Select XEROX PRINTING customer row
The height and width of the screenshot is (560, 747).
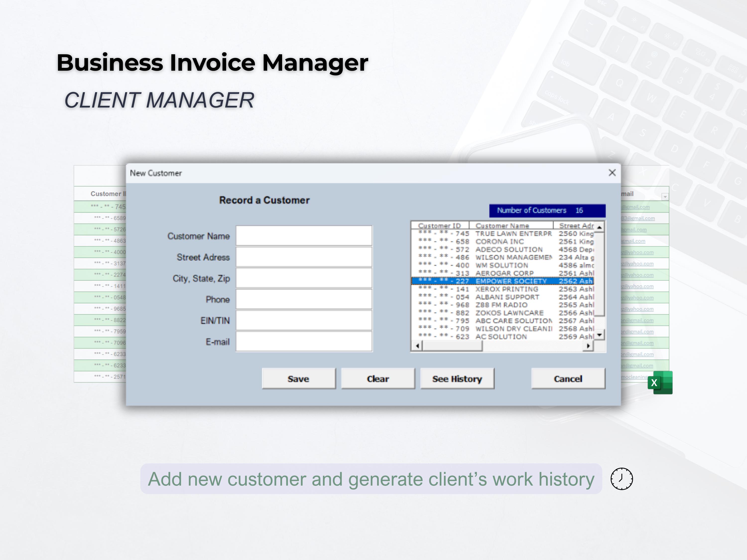point(503,289)
